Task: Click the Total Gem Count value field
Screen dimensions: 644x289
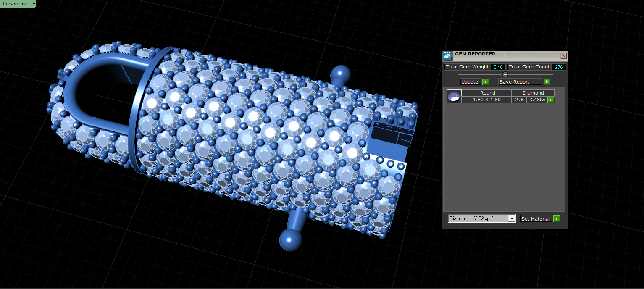Action: 559,67
